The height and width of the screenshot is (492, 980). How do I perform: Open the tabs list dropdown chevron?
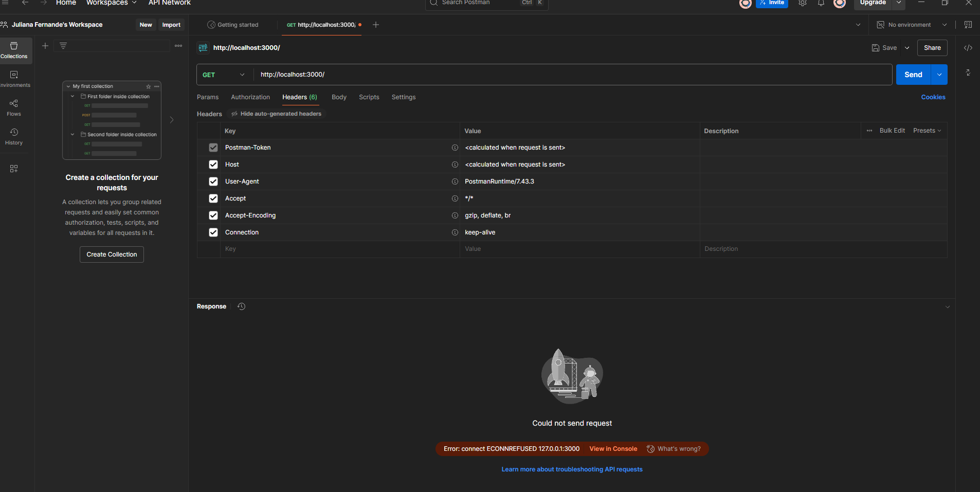point(858,25)
